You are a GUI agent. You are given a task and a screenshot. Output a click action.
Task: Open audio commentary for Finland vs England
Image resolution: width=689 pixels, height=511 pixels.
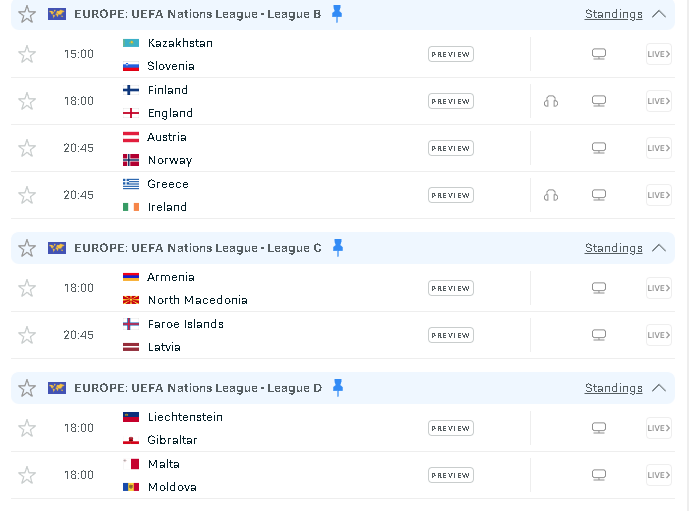pos(551,101)
